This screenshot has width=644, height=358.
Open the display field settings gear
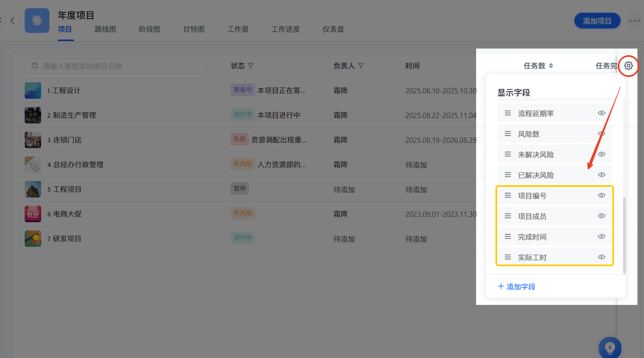628,66
